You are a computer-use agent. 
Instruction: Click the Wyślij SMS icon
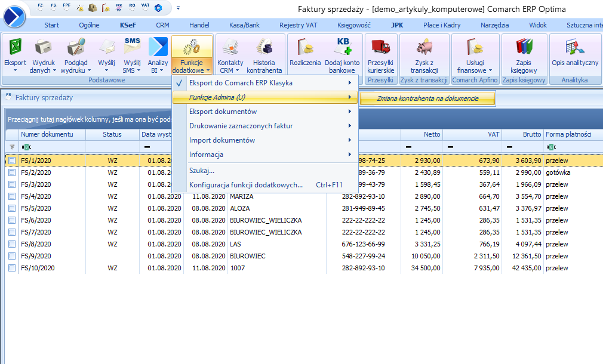[x=132, y=46]
